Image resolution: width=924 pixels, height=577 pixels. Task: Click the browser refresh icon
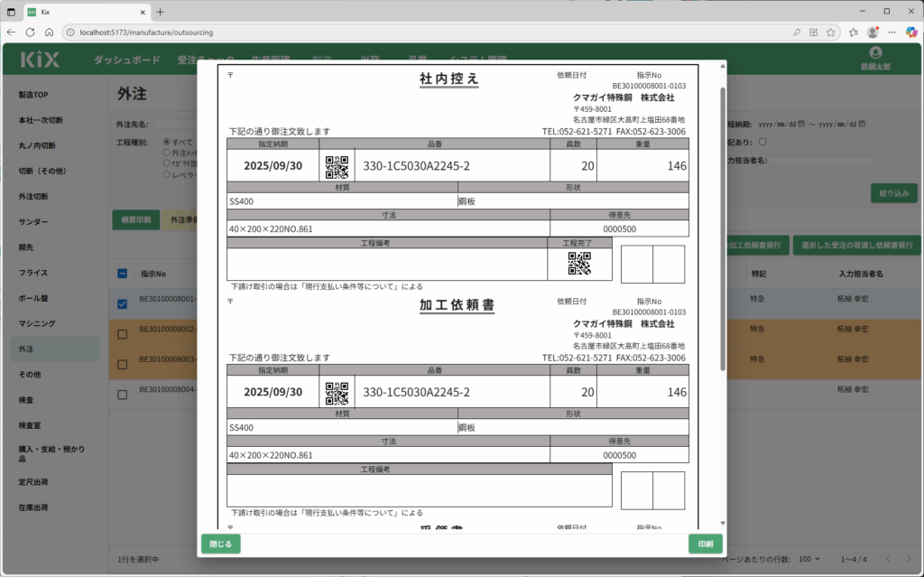click(x=30, y=32)
